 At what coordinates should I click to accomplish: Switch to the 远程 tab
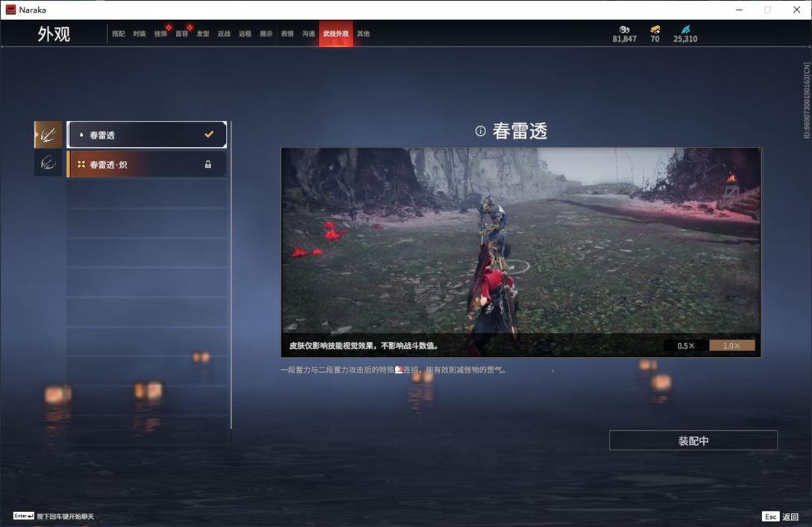click(x=245, y=34)
